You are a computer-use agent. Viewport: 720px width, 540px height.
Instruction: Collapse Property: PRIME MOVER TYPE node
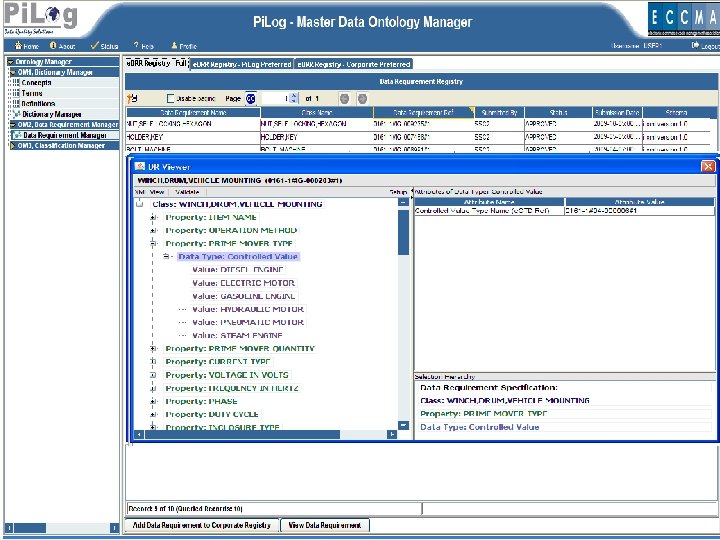153,243
